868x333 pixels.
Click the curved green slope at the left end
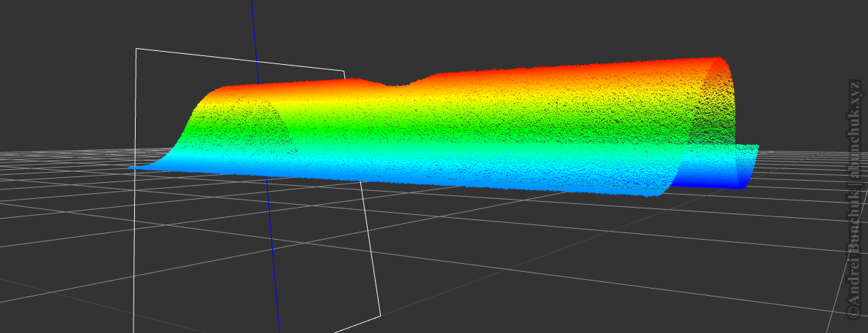[x=182, y=142]
